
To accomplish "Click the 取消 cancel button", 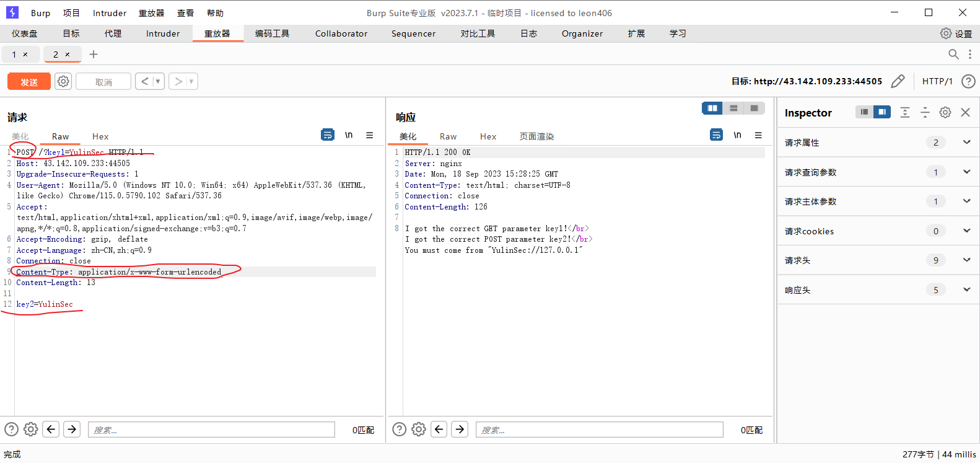I will pos(103,81).
